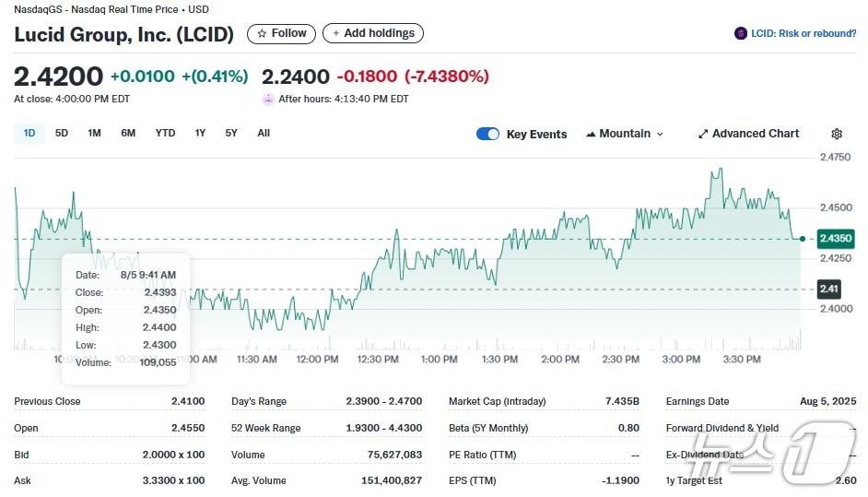
Task: Show the 5Y chart range
Action: tap(231, 133)
